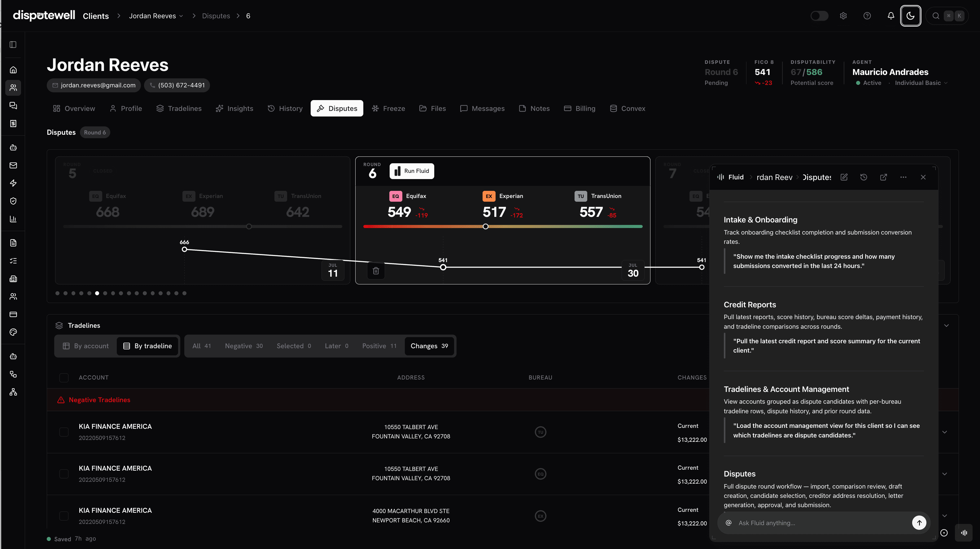
Task: Open Individual Basic plan dropdown
Action: [921, 83]
